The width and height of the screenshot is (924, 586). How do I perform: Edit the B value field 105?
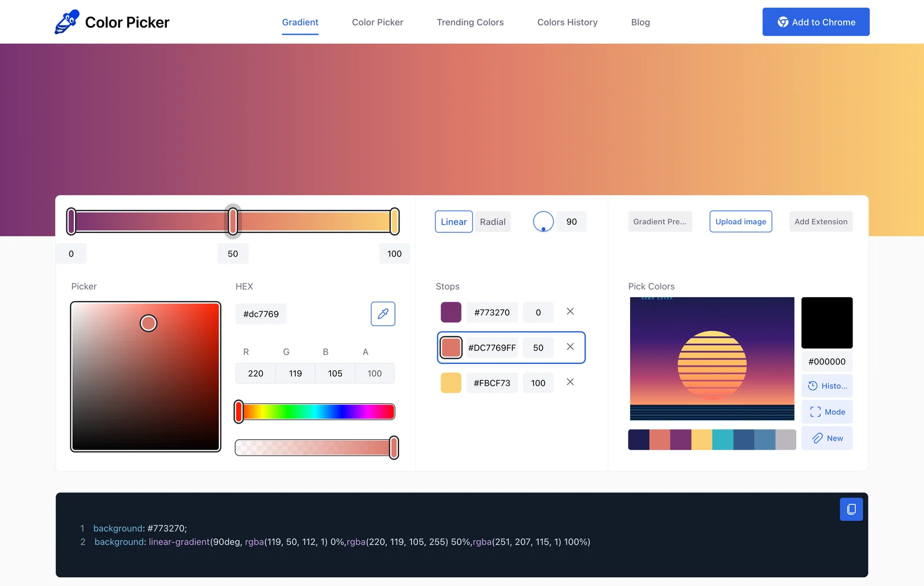(336, 373)
